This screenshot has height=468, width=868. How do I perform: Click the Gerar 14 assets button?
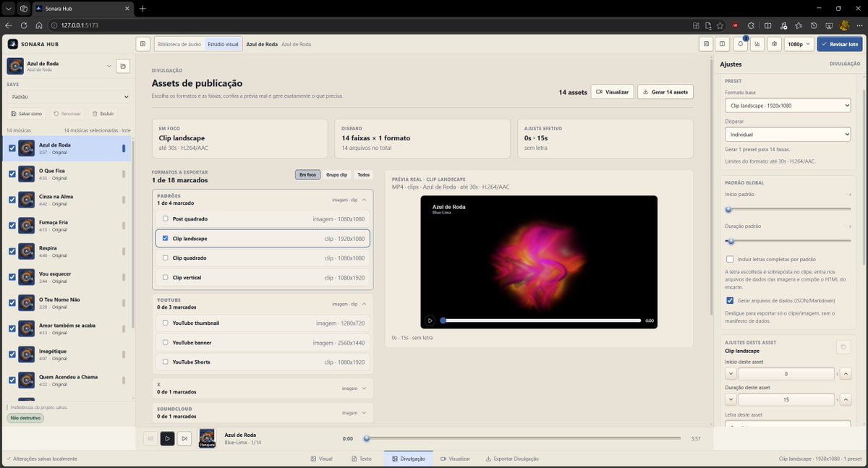point(665,92)
